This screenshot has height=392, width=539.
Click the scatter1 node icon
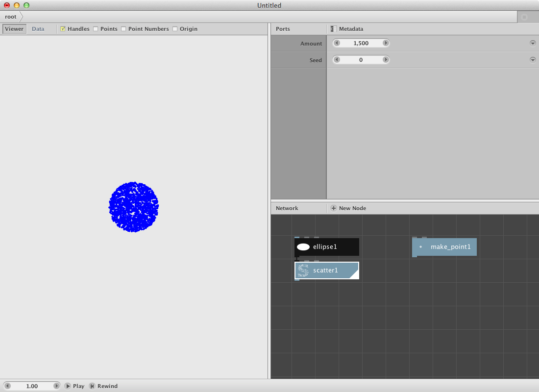303,270
